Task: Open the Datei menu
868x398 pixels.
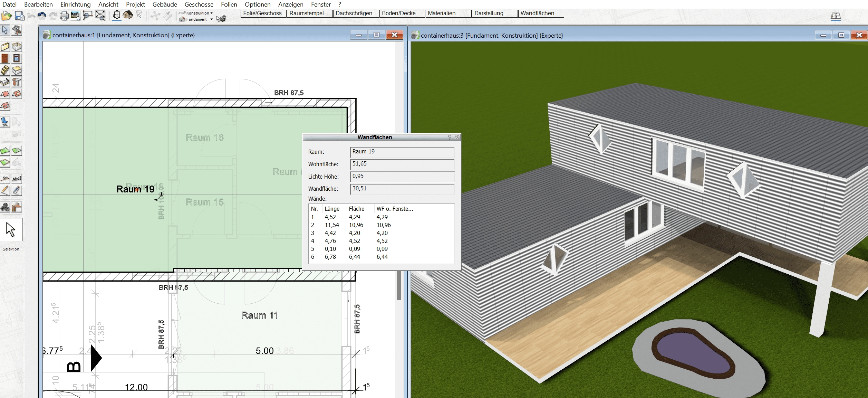Action: pos(10,4)
